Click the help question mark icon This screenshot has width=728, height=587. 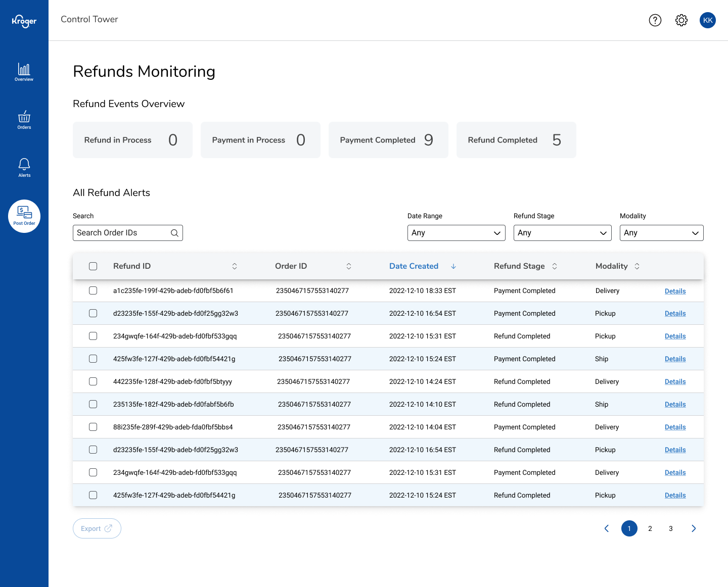(x=655, y=20)
